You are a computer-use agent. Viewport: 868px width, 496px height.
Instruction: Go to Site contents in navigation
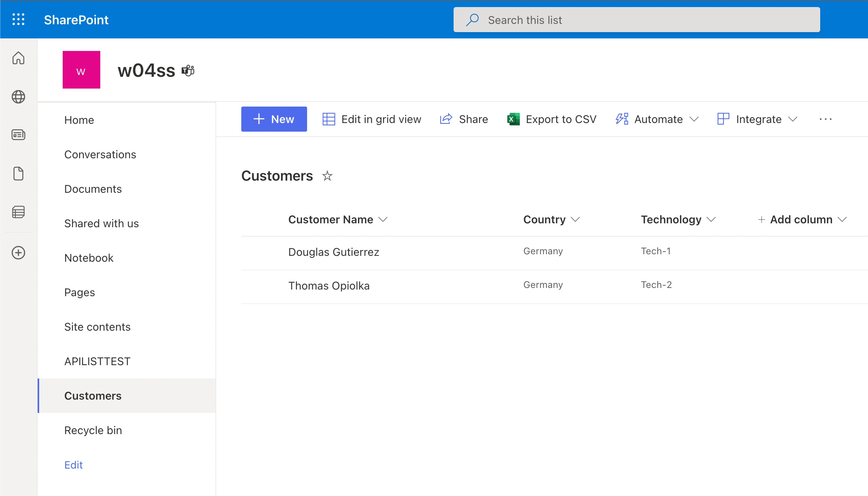coord(97,327)
